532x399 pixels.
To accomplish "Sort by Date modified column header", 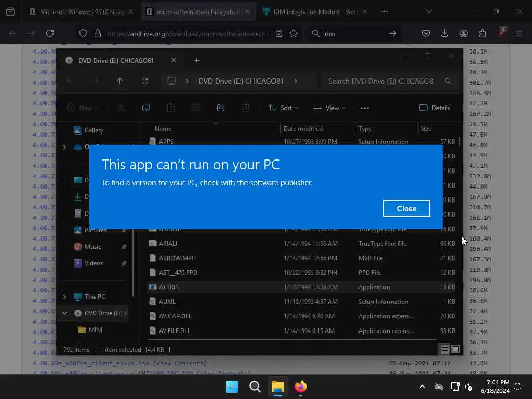I will tap(303, 129).
